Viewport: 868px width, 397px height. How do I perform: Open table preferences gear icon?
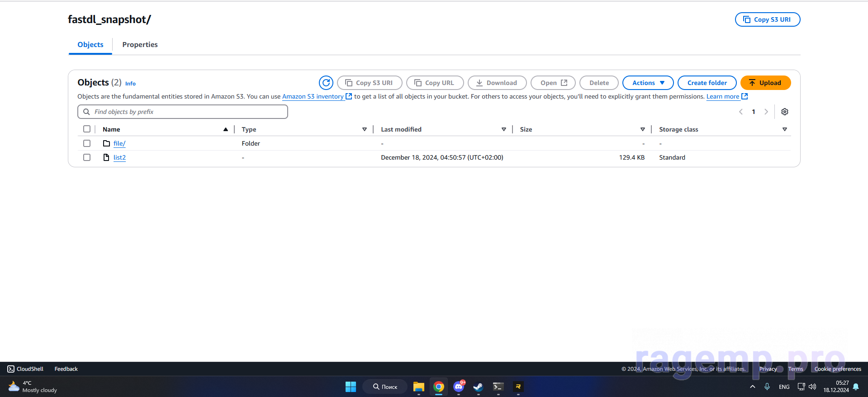785,112
